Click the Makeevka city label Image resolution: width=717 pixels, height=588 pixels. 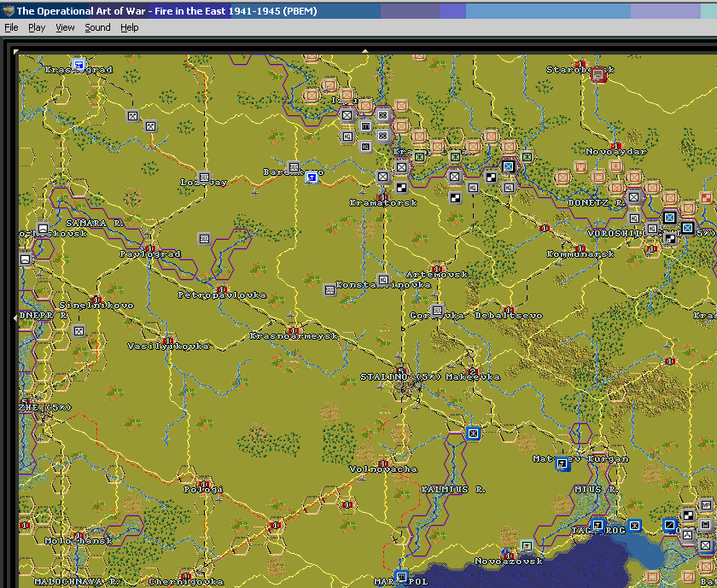pos(473,377)
